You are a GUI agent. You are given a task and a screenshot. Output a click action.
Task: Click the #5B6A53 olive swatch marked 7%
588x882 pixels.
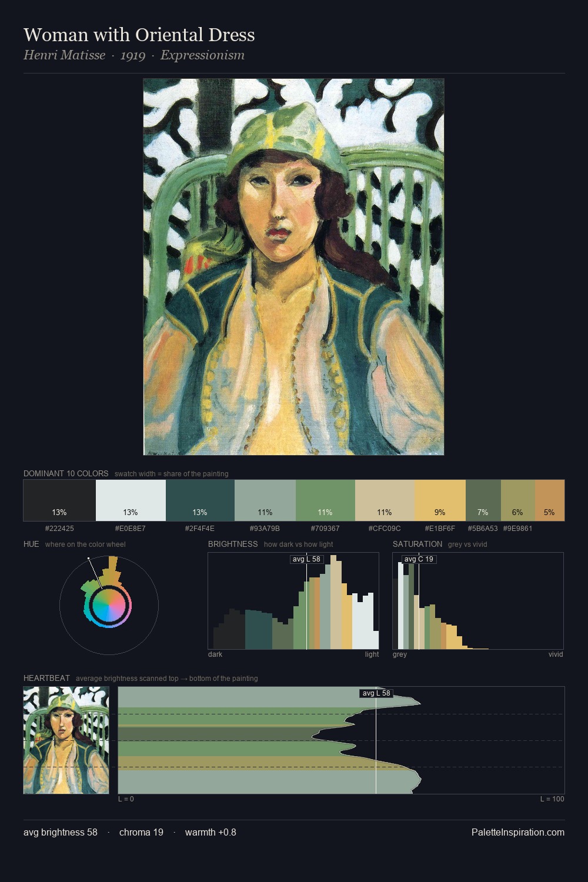[483, 500]
